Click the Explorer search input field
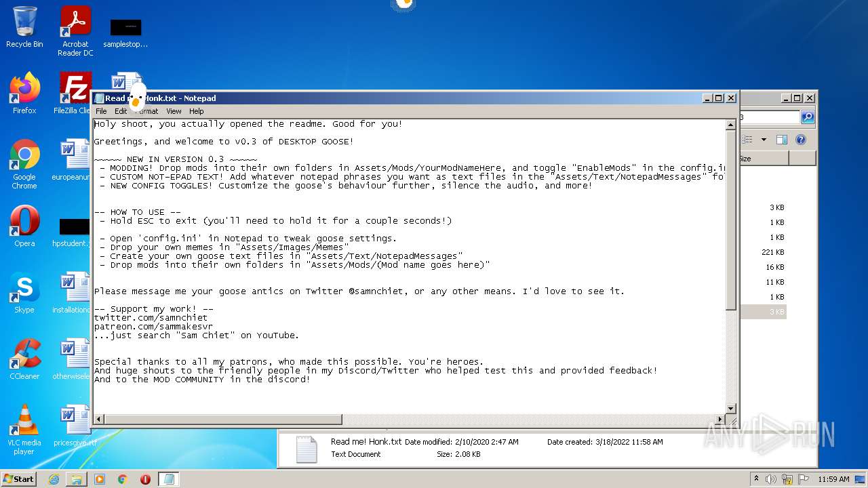868x488 pixels. click(x=770, y=117)
